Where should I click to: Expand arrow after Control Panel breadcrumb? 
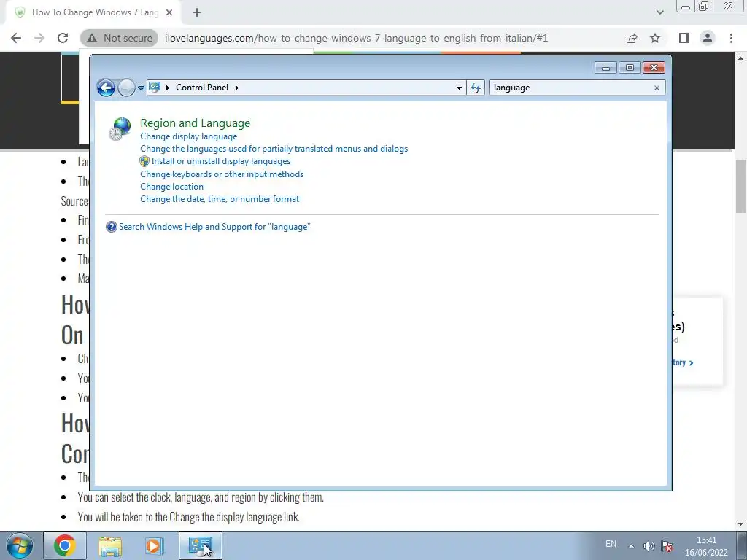coord(236,87)
